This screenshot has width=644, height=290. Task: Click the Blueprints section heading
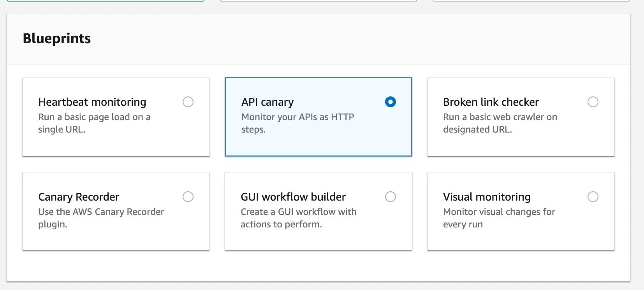tap(57, 38)
